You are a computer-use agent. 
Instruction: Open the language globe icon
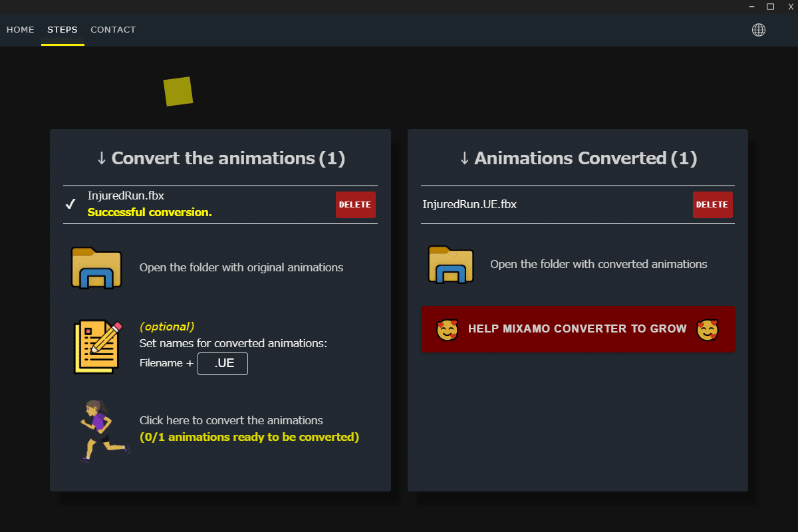click(x=759, y=30)
